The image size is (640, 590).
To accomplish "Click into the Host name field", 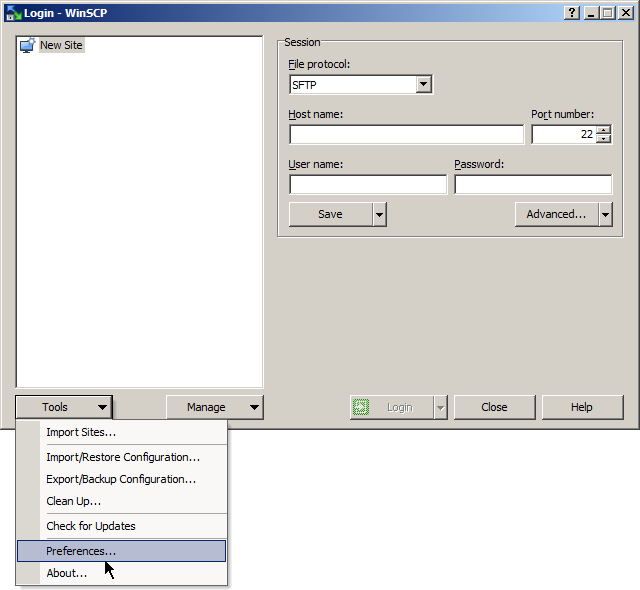I will click(x=406, y=135).
